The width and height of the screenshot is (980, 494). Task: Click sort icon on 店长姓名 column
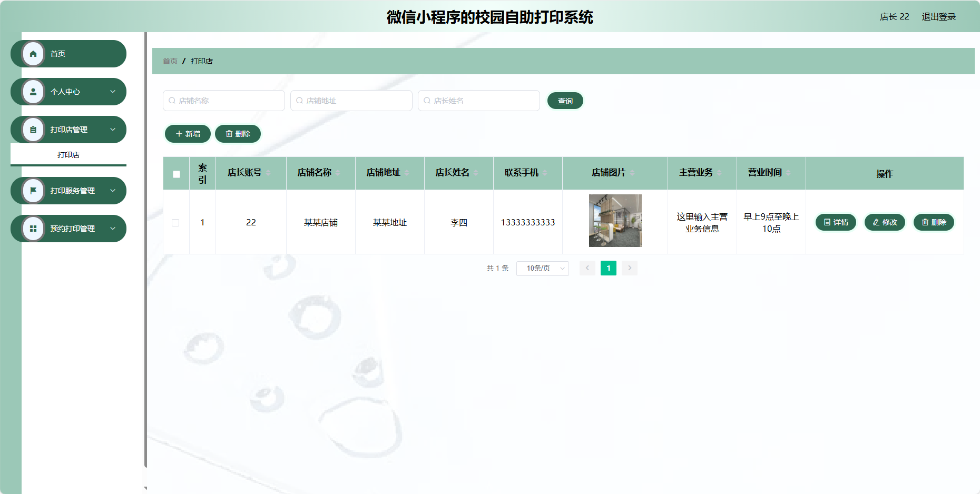click(x=476, y=173)
